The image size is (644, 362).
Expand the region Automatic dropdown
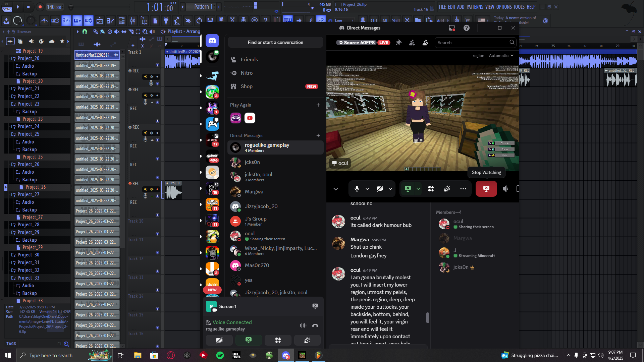[x=501, y=56]
